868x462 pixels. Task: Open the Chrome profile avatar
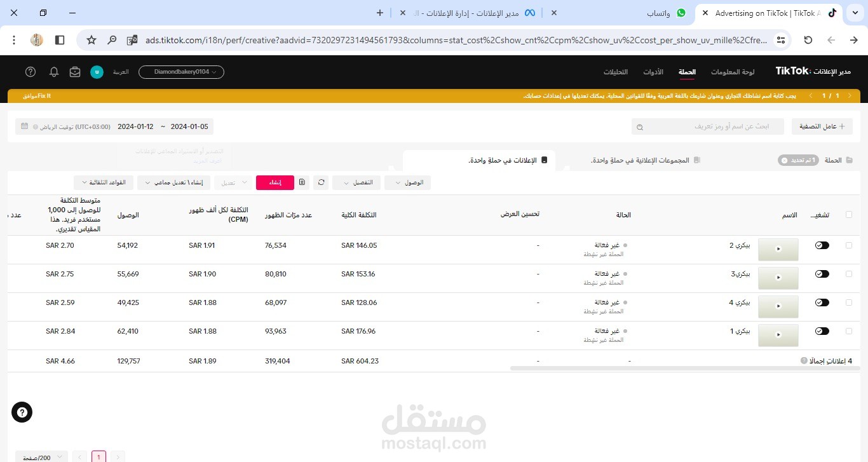[x=37, y=40]
